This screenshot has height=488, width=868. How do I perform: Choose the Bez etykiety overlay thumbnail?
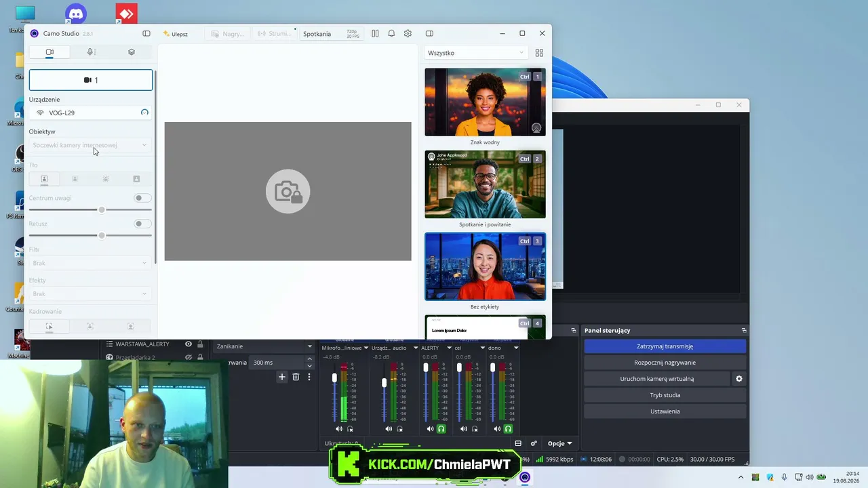coord(485,266)
